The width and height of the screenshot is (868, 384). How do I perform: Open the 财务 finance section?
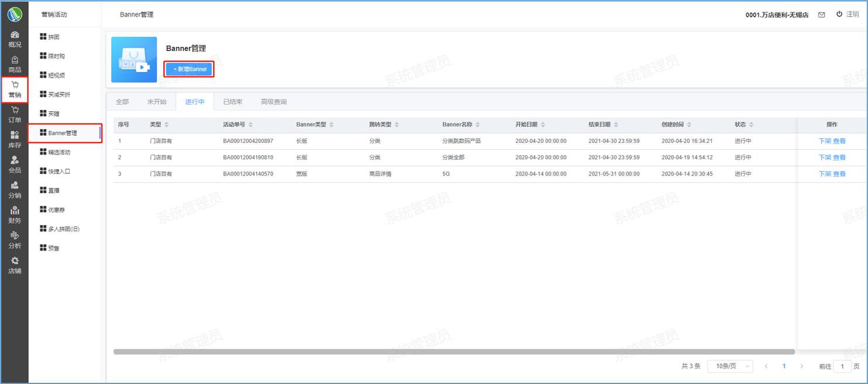pos(15,215)
